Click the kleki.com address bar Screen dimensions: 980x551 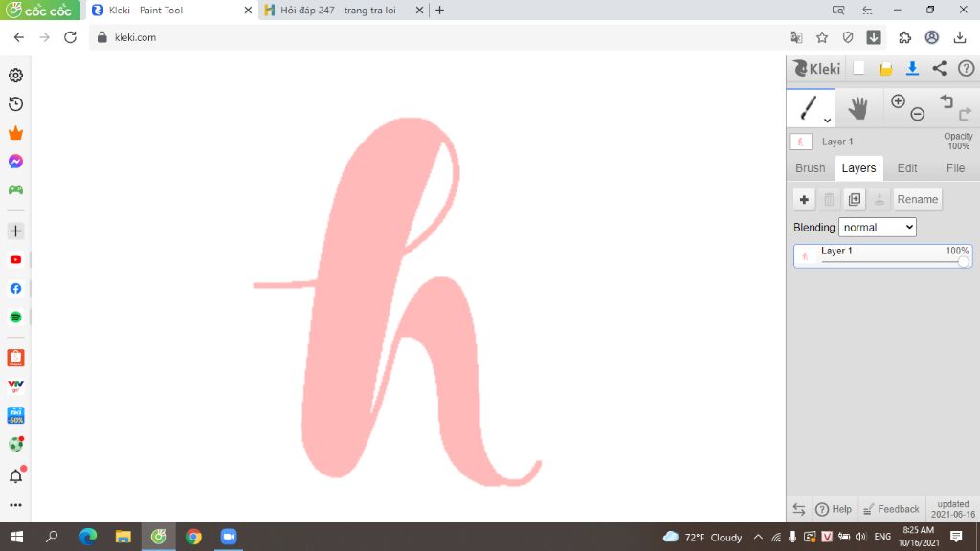[x=437, y=37]
